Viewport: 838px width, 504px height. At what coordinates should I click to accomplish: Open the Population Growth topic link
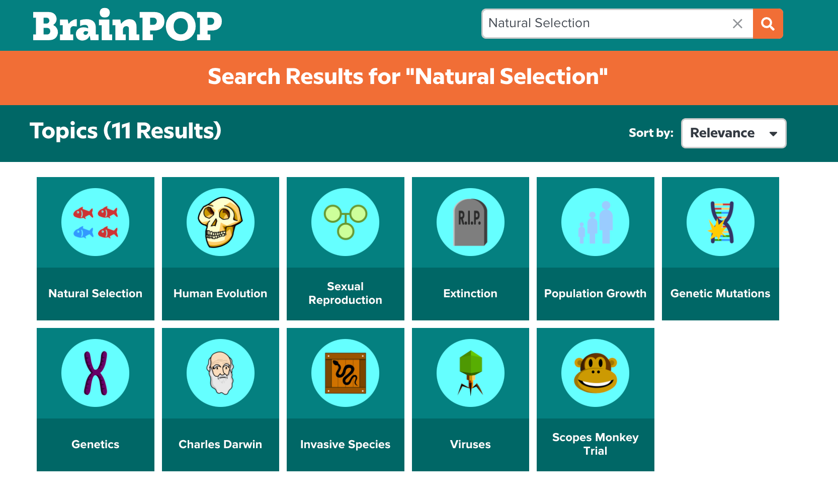coord(596,293)
